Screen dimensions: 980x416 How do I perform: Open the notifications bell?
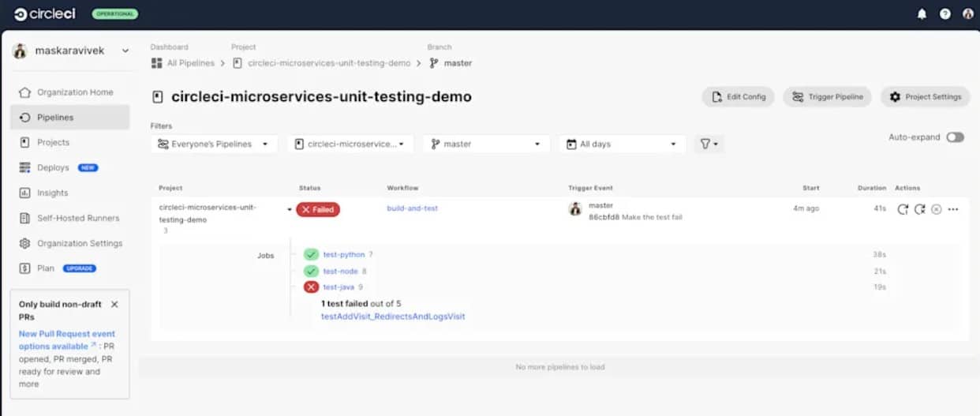pyautogui.click(x=922, y=14)
